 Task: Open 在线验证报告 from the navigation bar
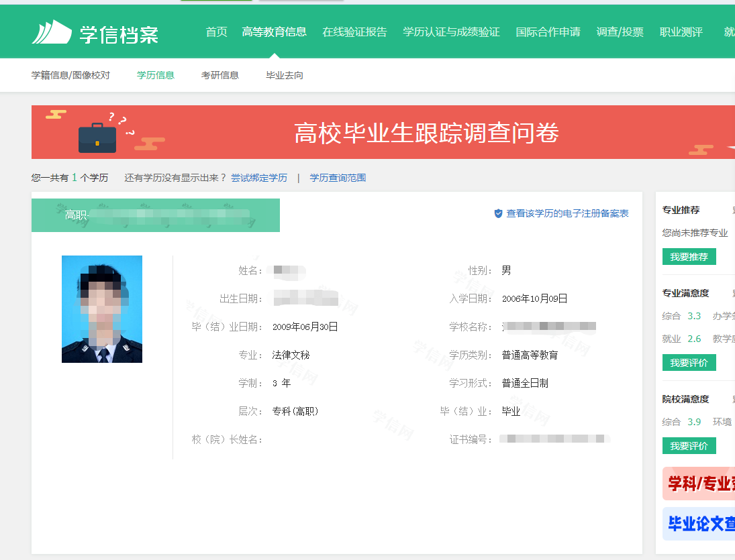coord(354,31)
